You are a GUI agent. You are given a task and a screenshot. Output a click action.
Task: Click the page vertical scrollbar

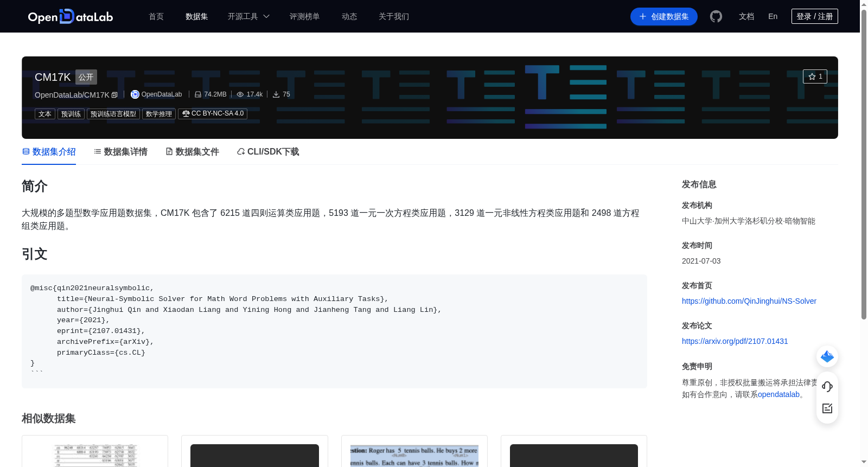(864, 165)
